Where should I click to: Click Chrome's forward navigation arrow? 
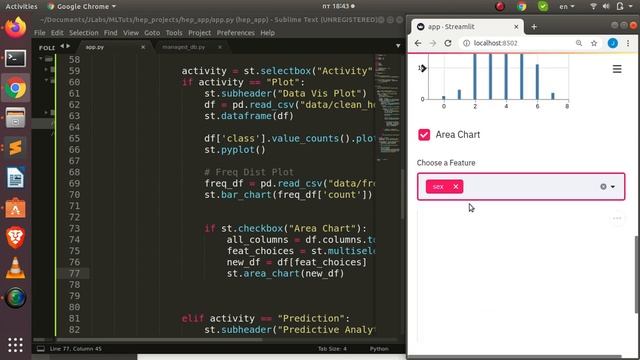click(x=433, y=43)
